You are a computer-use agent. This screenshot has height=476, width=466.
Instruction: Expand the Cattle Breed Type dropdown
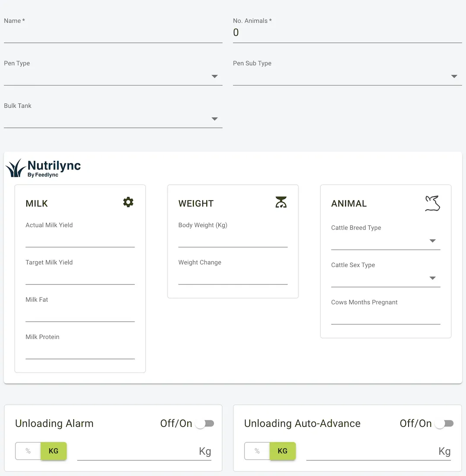pos(385,241)
